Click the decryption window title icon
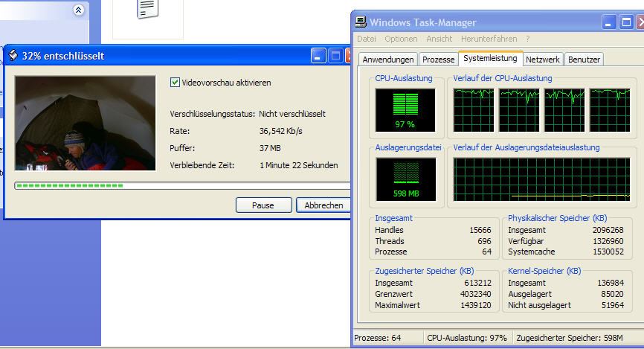644x349 pixels. click(13, 56)
